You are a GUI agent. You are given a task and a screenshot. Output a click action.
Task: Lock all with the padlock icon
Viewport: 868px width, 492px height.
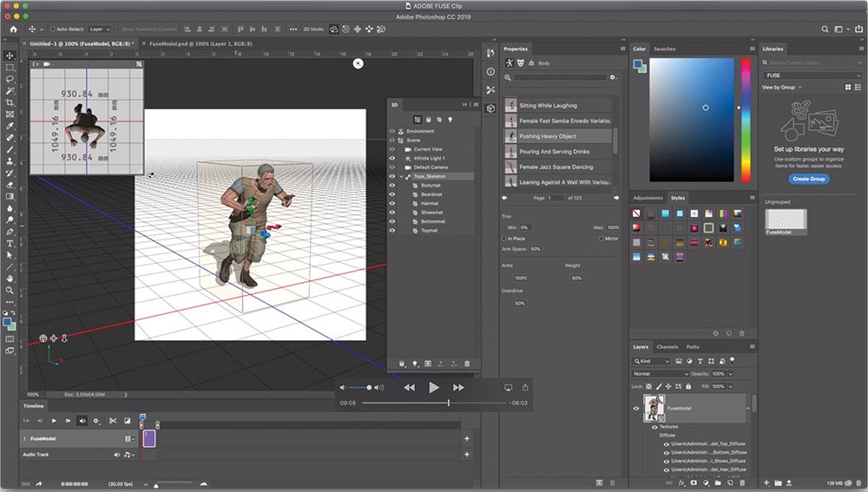coord(688,386)
